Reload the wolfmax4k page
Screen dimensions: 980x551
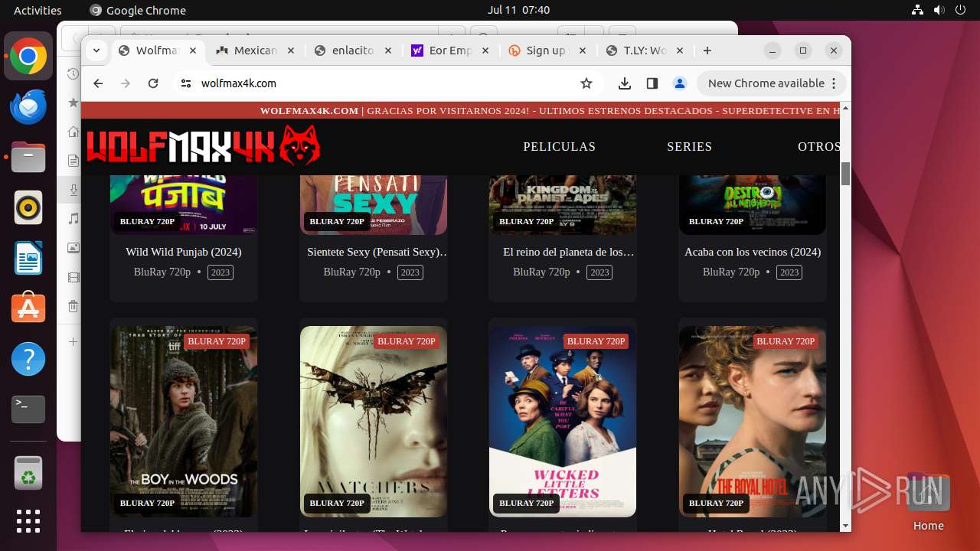[x=153, y=83]
